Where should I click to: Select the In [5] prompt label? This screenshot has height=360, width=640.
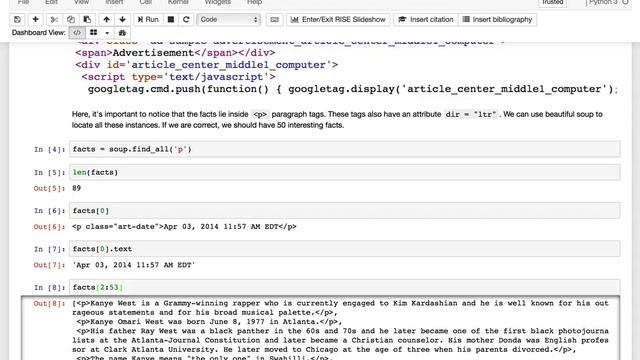(x=49, y=173)
